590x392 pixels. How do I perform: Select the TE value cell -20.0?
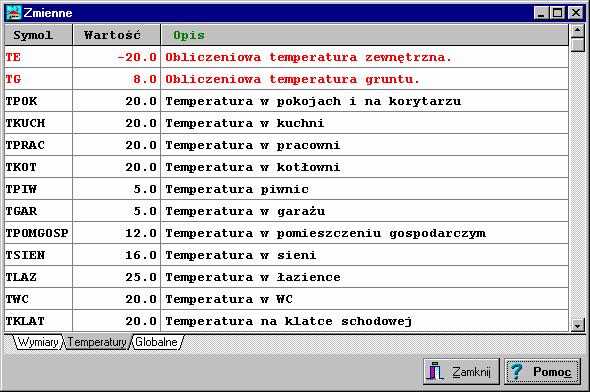coord(116,57)
